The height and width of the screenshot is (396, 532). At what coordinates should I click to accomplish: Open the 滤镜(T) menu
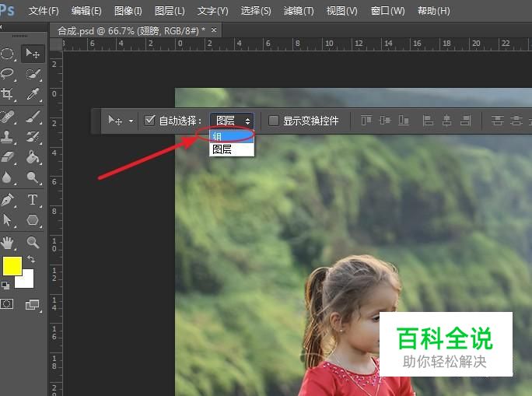click(299, 11)
